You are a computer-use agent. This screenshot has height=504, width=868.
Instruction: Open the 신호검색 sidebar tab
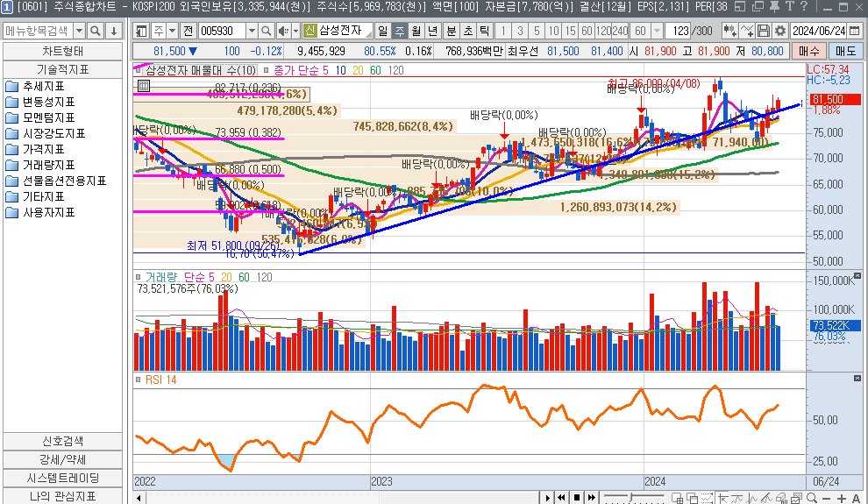[62, 441]
